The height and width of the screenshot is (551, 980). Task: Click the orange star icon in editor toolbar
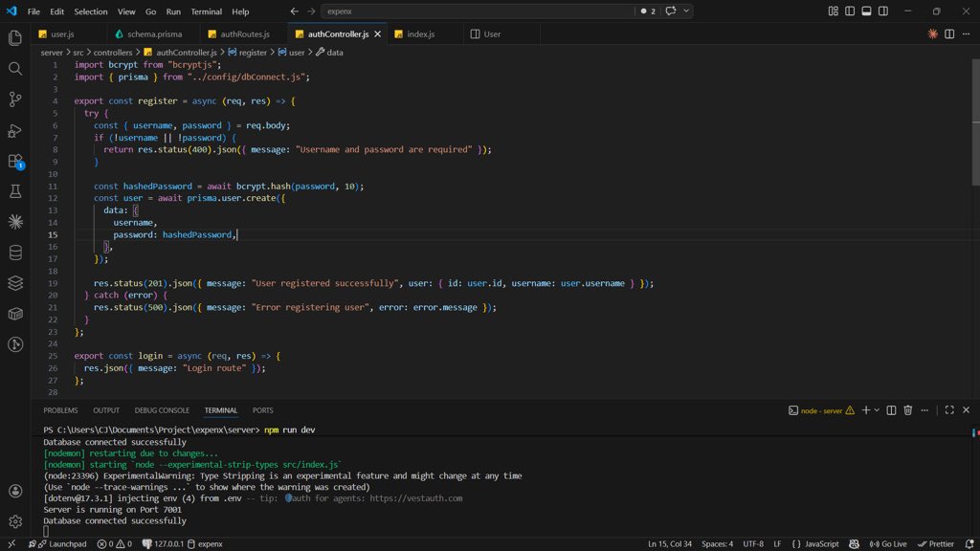click(x=932, y=33)
